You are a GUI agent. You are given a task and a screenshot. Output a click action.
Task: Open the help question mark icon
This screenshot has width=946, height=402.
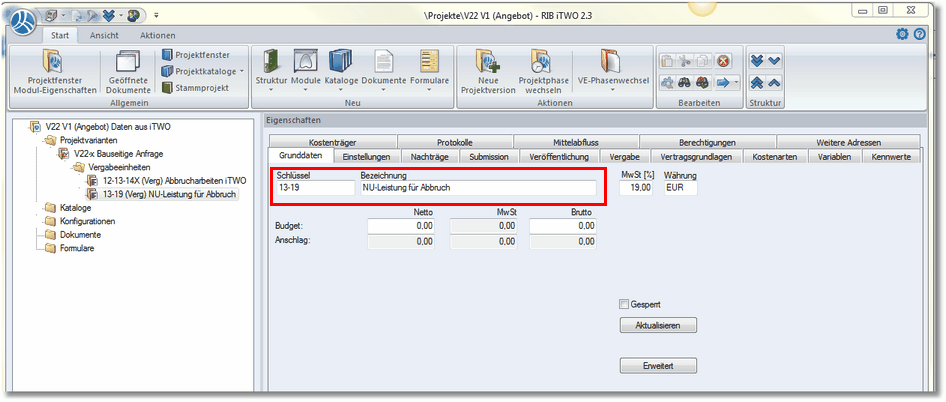coord(921,34)
